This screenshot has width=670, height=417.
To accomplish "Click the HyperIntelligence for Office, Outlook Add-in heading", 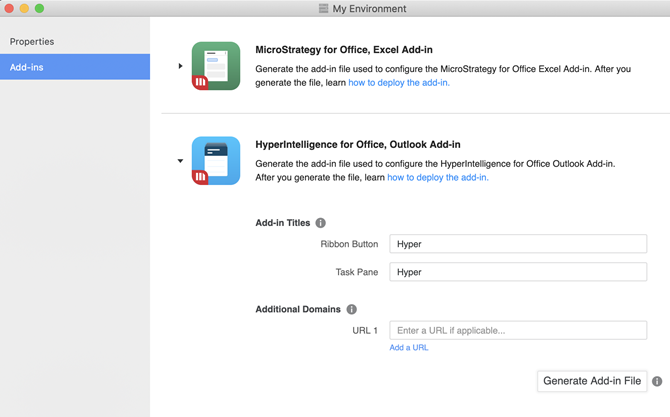I will click(358, 145).
